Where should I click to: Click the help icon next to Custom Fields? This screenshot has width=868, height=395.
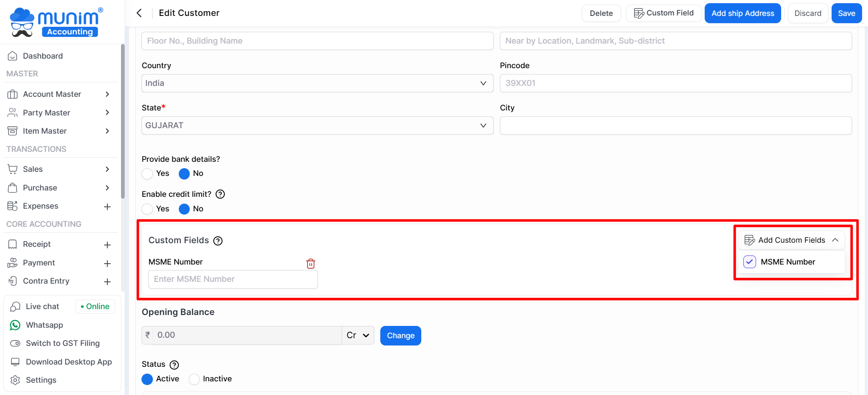(x=218, y=241)
